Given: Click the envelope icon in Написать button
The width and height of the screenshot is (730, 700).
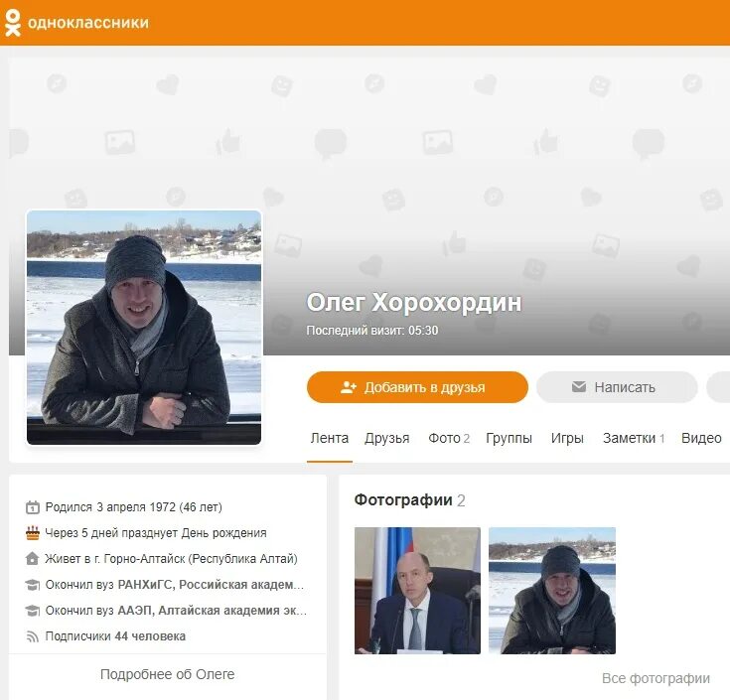Looking at the screenshot, I should coord(579,387).
